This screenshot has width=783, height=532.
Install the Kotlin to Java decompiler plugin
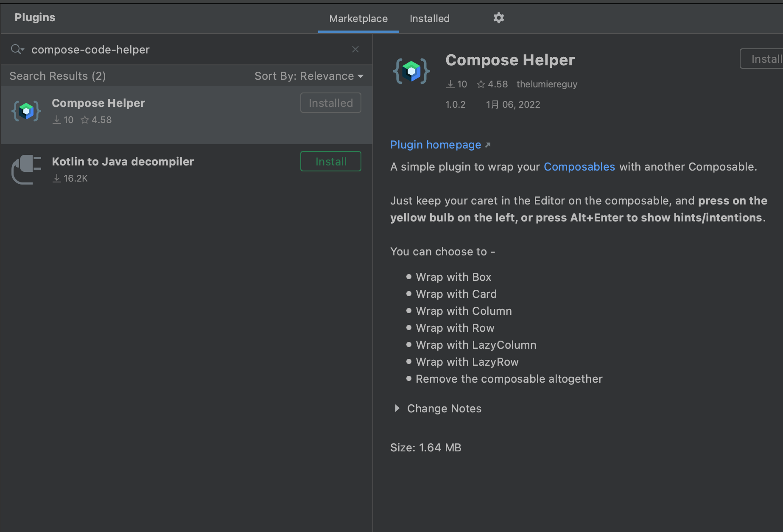pos(330,161)
